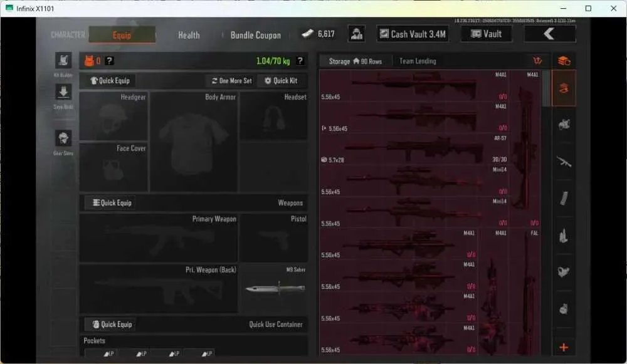Image resolution: width=627 pixels, height=364 pixels.
Task: Open Gear Skins from the sidebar
Action: click(x=63, y=138)
